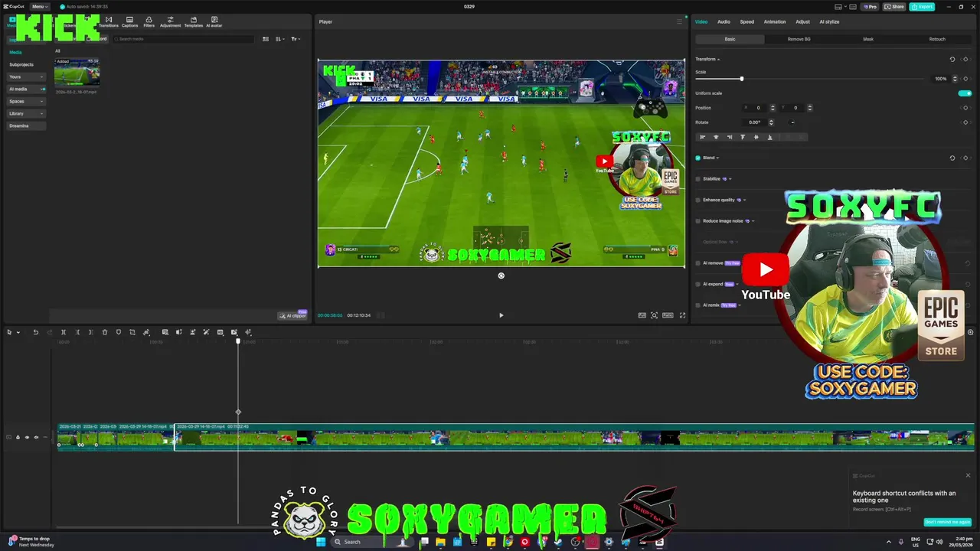Viewport: 980px width, 551px height.
Task: Click the AI clipper button
Action: click(292, 315)
